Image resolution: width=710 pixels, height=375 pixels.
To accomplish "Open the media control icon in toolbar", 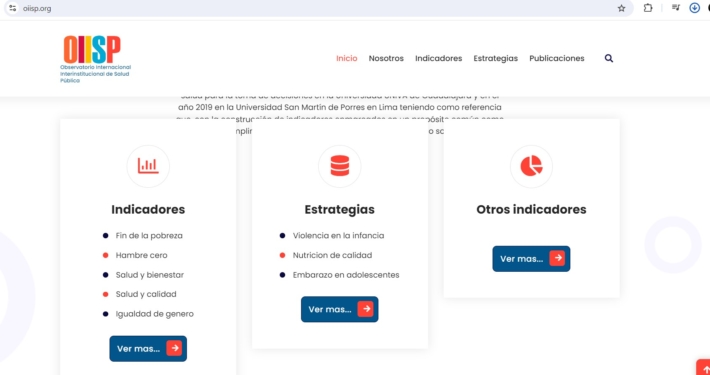I will 676,8.
